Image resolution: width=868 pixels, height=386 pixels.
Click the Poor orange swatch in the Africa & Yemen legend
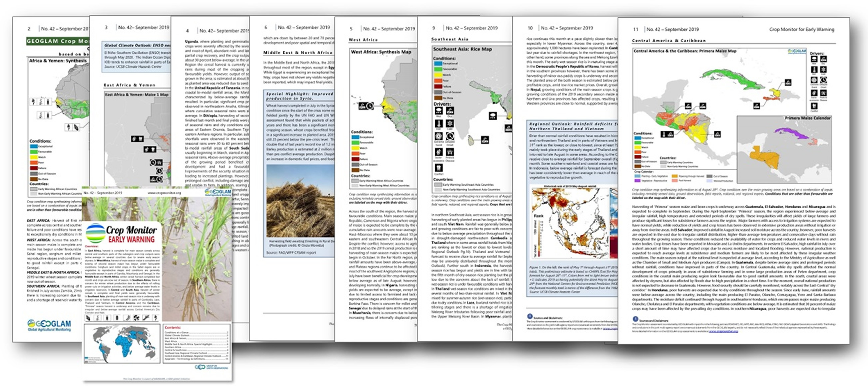click(34, 162)
